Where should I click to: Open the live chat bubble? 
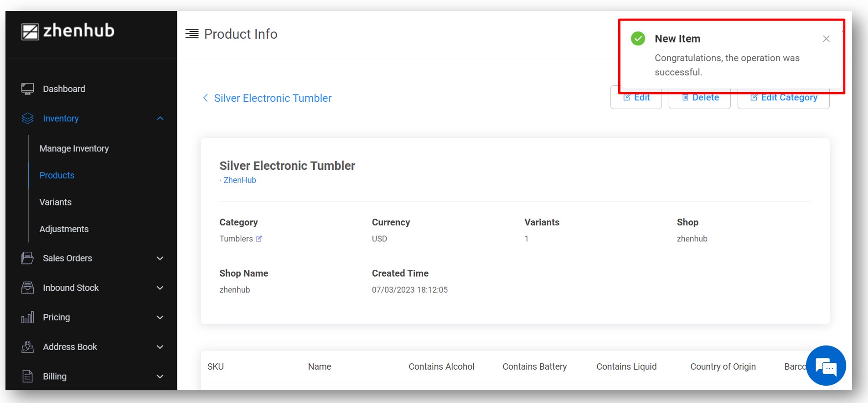pos(826,366)
